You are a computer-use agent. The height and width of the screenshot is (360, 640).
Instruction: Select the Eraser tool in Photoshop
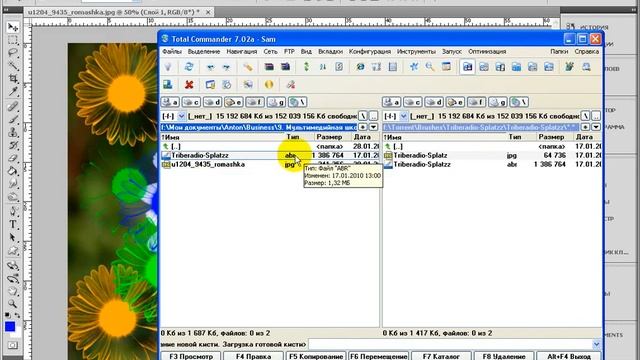point(13,158)
